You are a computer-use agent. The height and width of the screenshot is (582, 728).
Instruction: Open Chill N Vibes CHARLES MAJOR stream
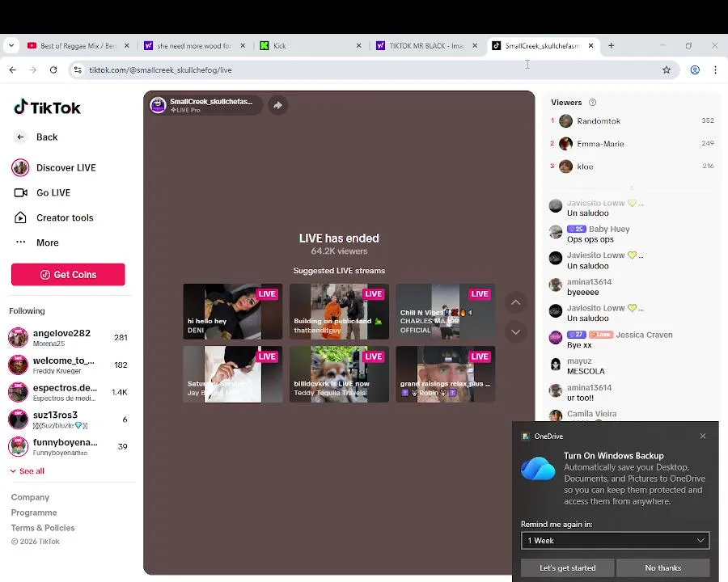[445, 311]
